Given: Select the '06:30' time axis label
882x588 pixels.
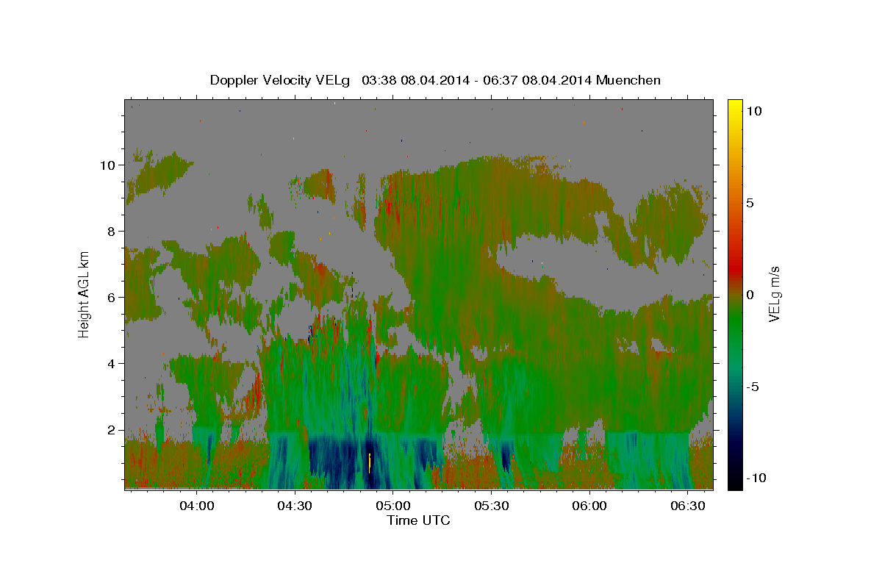Looking at the screenshot, I should point(689,506).
